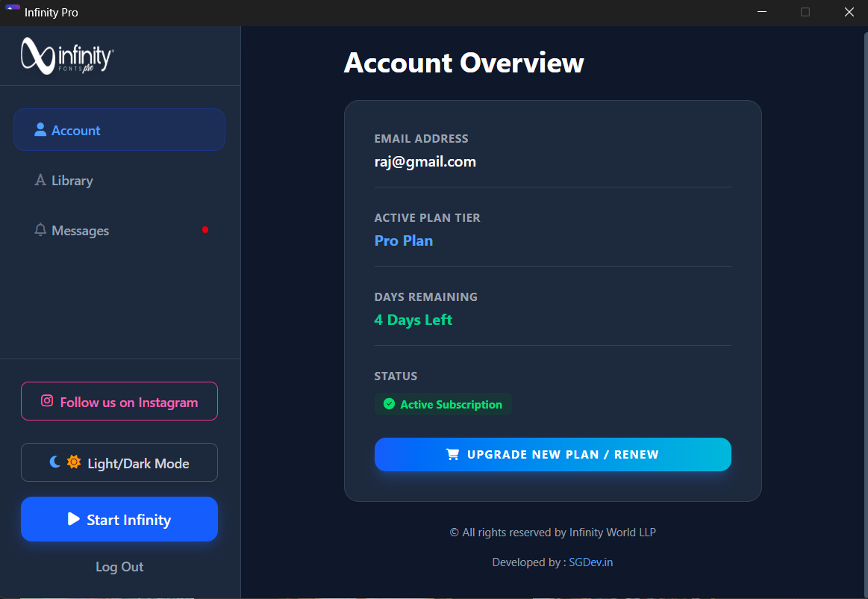Click the red notification dot on Messages
Image resolution: width=868 pixels, height=599 pixels.
(x=204, y=229)
